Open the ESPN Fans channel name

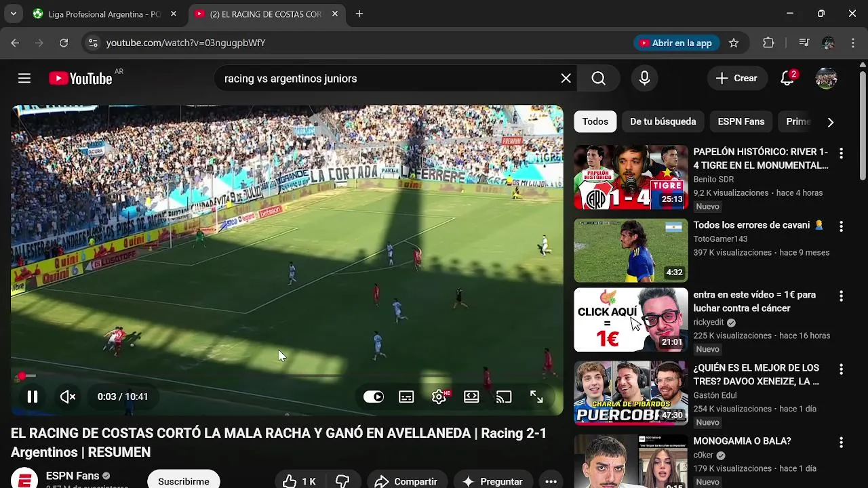point(73,476)
